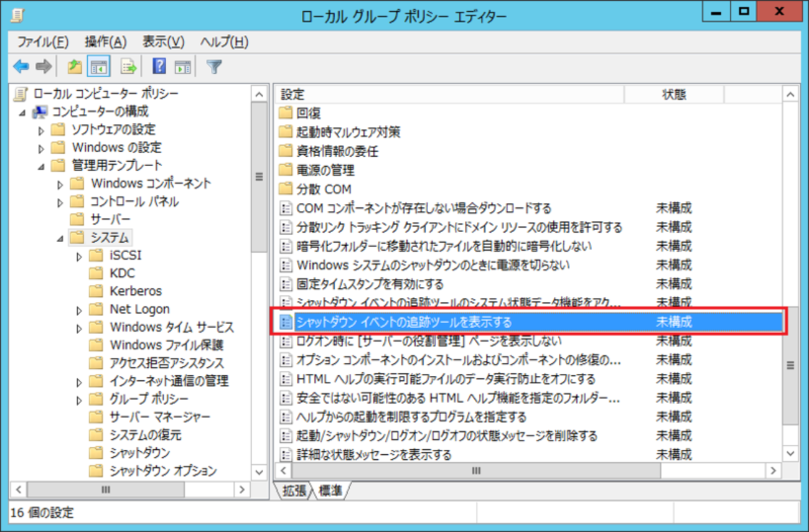Open the ヘルプ(H) menu
Viewport: 809px width, 532px height.
tap(224, 42)
